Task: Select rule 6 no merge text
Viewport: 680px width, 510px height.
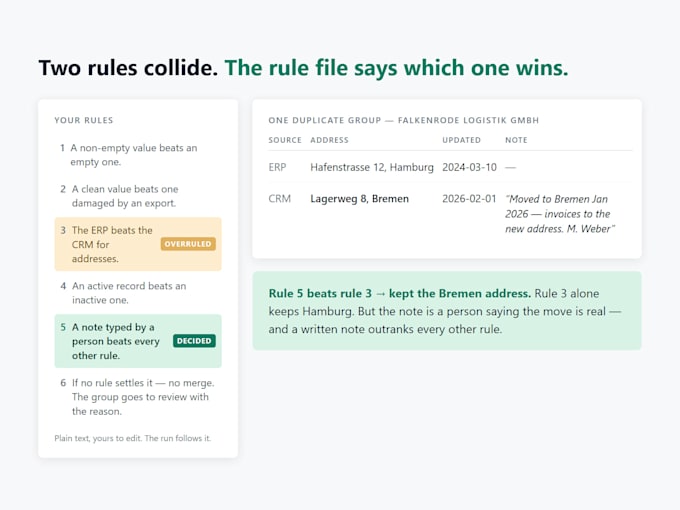Action: point(138,397)
